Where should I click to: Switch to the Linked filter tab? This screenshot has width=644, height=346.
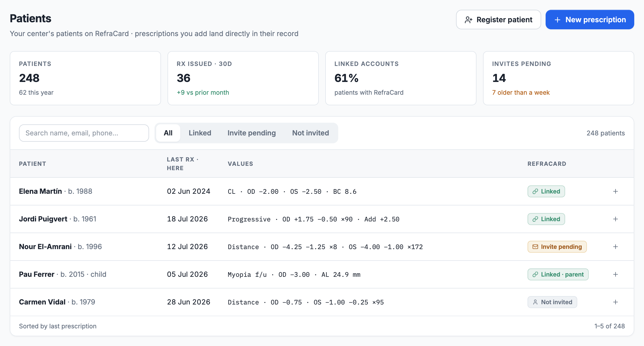pos(200,133)
